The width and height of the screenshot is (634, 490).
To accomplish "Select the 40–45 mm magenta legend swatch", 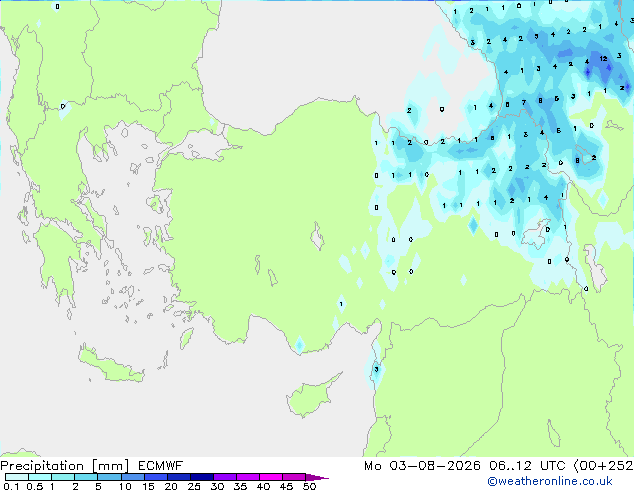I will pos(271,477).
